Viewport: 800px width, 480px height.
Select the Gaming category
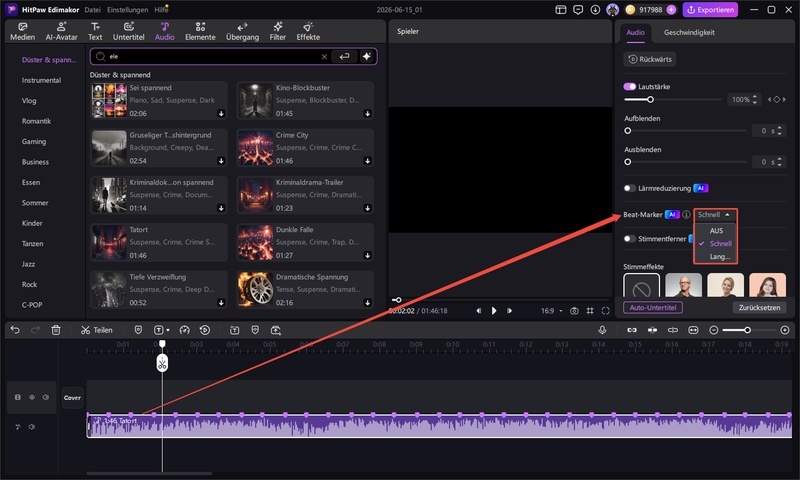[34, 142]
